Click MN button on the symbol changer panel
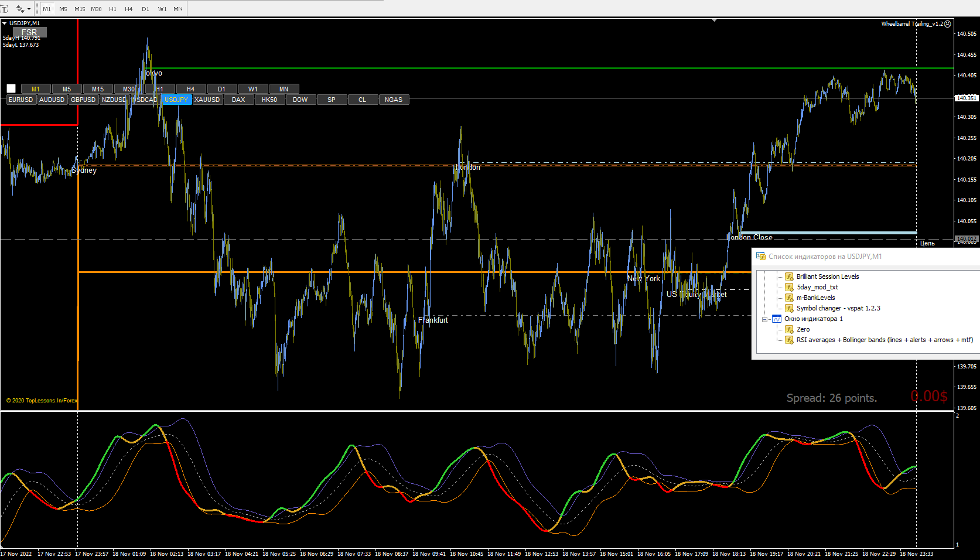The width and height of the screenshot is (980, 560). 284,89
